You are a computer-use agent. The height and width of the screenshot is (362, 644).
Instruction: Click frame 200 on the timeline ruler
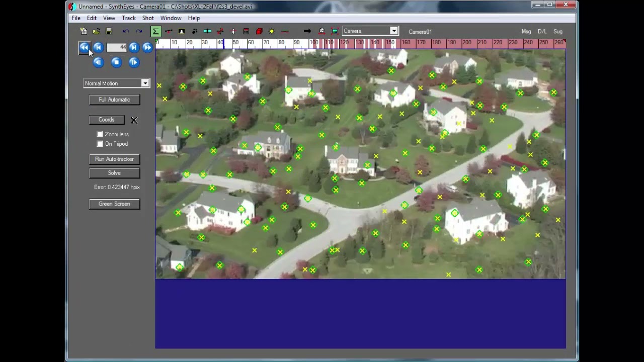pyautogui.click(x=467, y=43)
